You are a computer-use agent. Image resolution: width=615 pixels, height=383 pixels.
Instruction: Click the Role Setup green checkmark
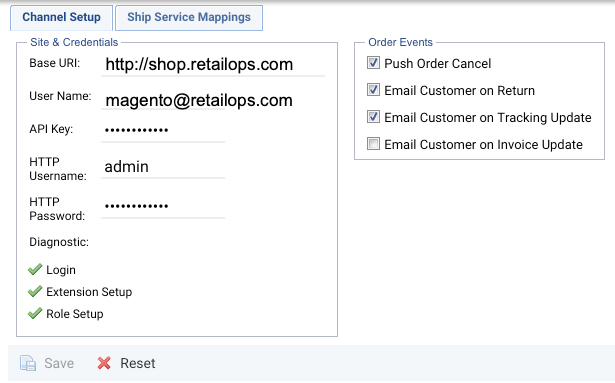[x=35, y=313]
